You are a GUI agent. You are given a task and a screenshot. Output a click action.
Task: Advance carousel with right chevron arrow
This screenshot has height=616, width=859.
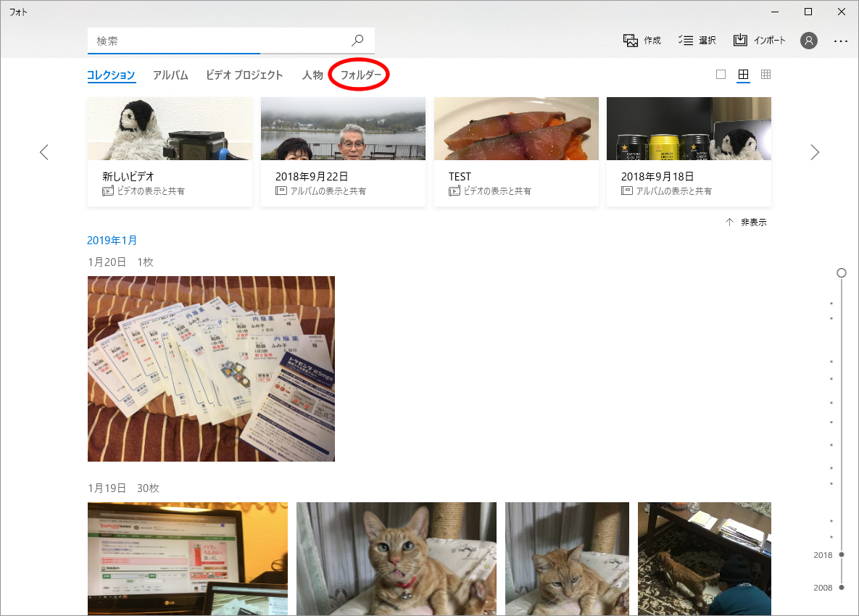tap(815, 152)
